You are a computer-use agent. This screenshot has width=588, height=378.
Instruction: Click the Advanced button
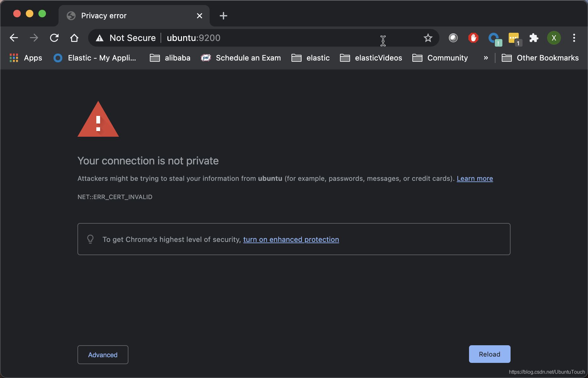(103, 355)
